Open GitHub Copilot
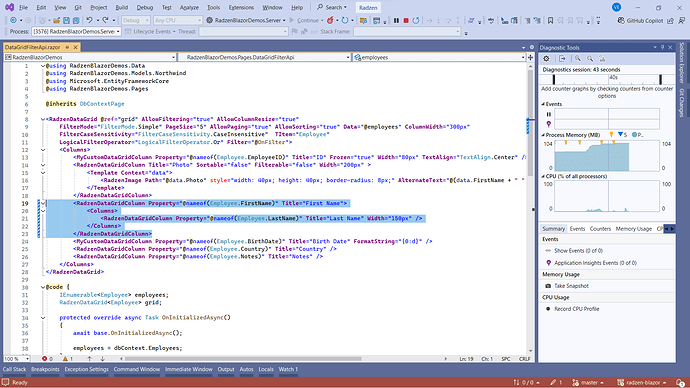This screenshot has width=690, height=388. [x=640, y=20]
